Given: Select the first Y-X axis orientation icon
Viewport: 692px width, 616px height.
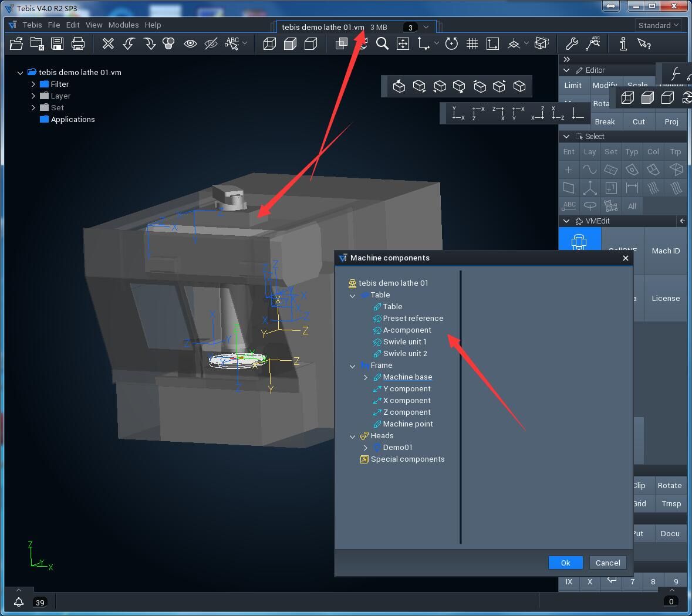Looking at the screenshot, I should [458, 113].
